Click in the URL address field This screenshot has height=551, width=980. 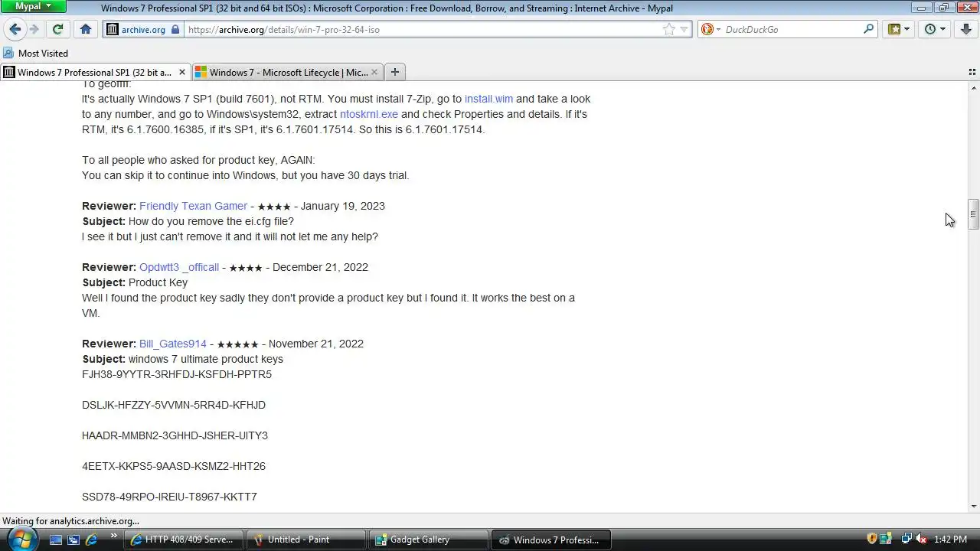click(421, 29)
